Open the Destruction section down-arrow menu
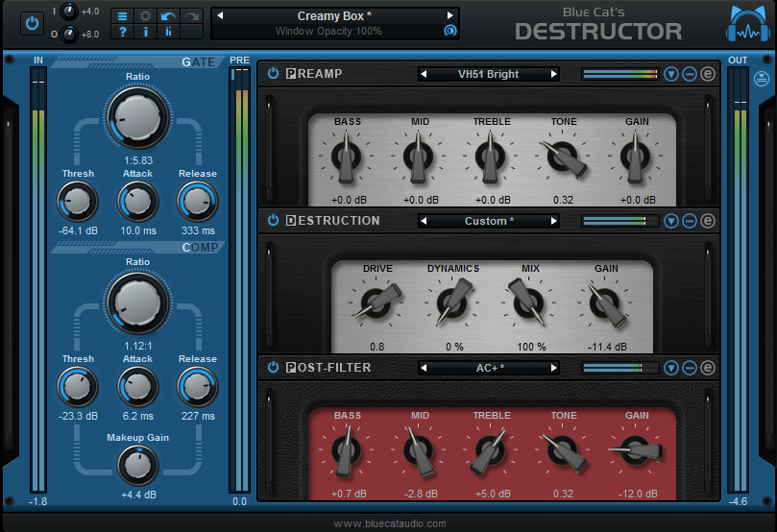This screenshot has height=532, width=777. pyautogui.click(x=671, y=221)
